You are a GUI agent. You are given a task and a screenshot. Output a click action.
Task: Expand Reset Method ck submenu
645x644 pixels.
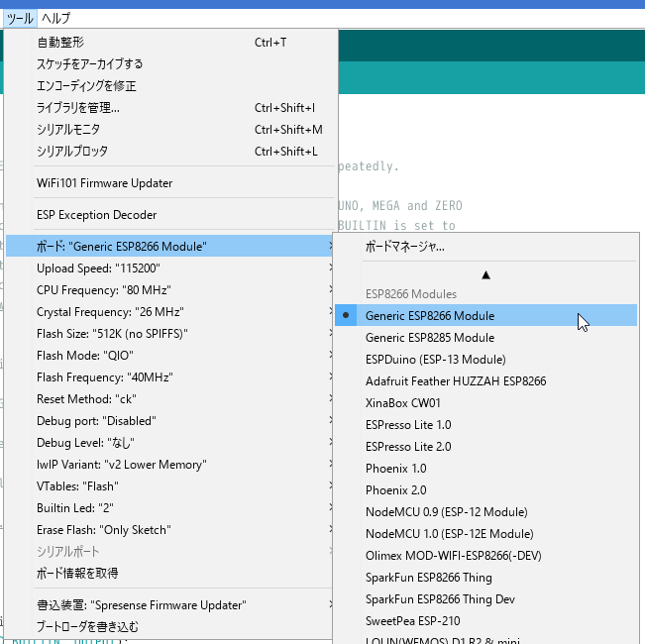pos(169,399)
